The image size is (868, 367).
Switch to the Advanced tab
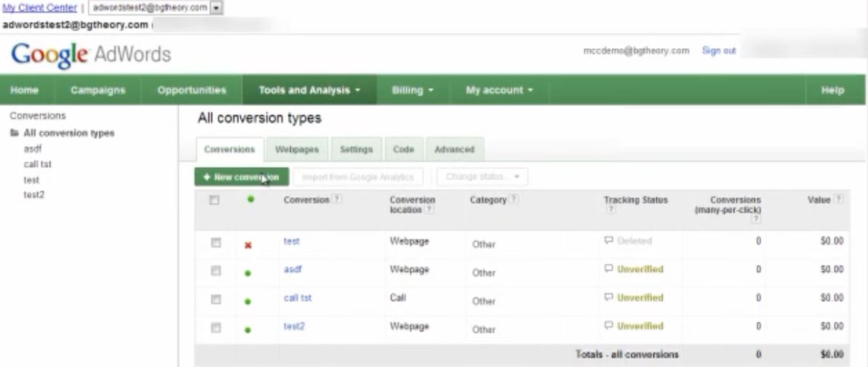455,150
